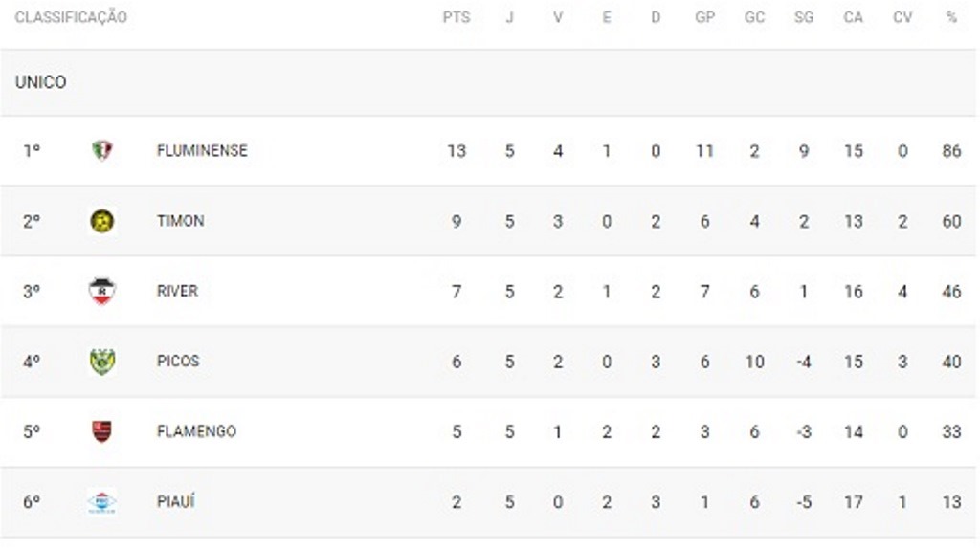The image size is (980, 550).
Task: Select the RIVER team name
Action: [x=177, y=291]
